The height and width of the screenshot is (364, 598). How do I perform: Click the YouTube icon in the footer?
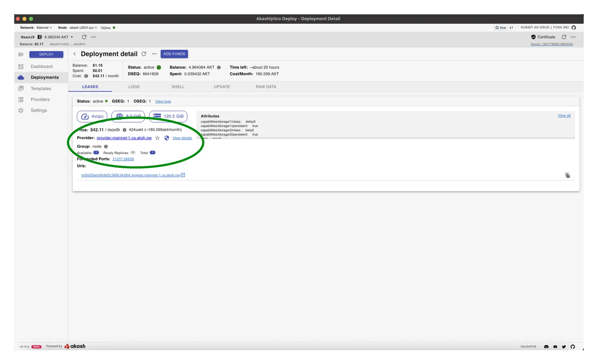click(555, 347)
